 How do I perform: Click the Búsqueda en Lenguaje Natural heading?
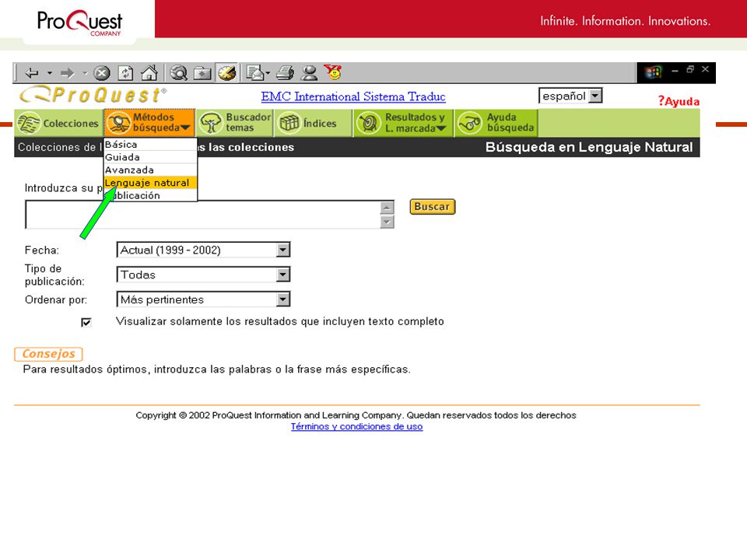click(589, 147)
